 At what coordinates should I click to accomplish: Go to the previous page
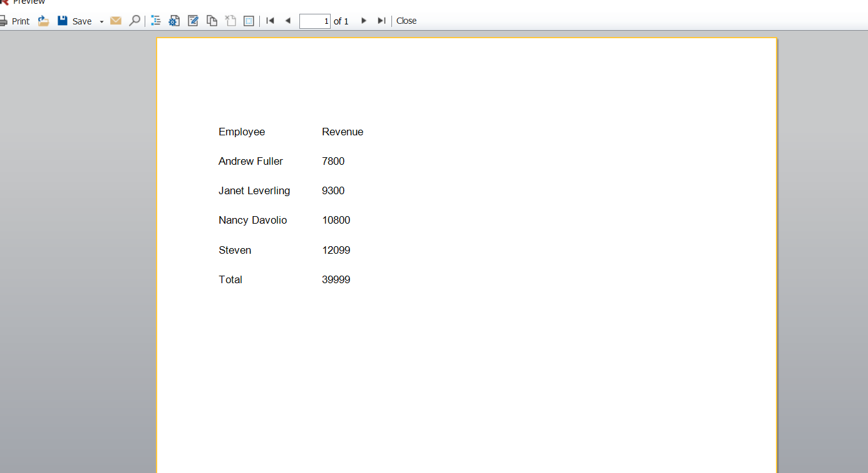coord(287,21)
